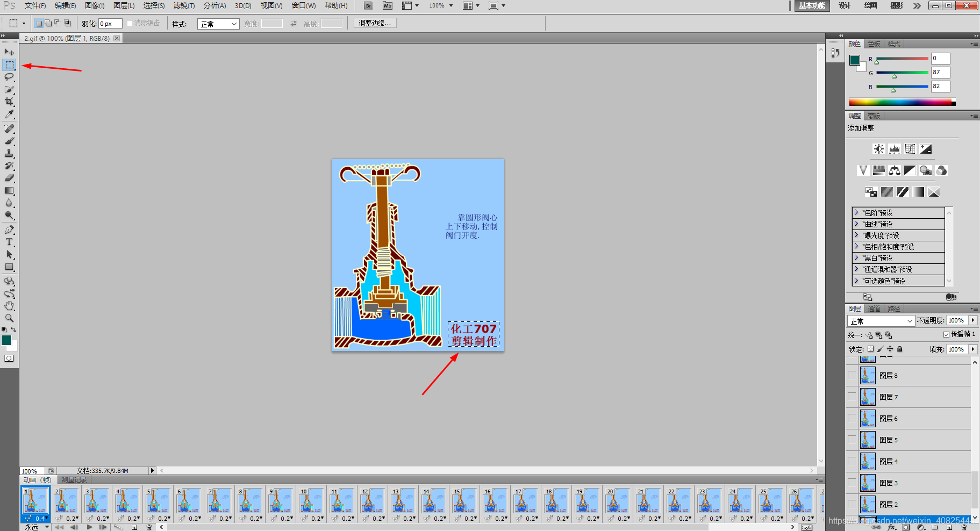Screen dimensions: 980x531
Task: Select the Blur tool
Action: [x=9, y=203]
